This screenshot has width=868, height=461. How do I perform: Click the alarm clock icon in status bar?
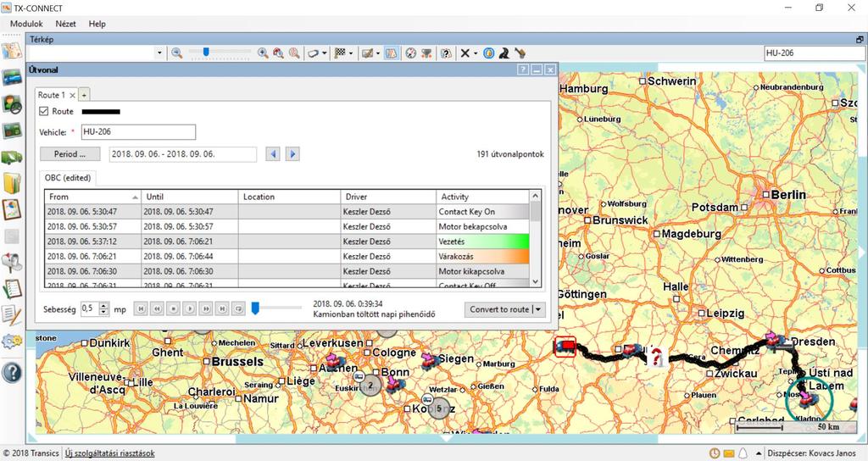(715, 453)
